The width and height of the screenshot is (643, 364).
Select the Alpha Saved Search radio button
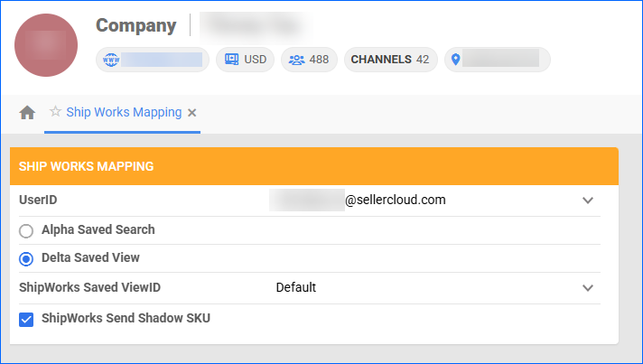(x=26, y=230)
